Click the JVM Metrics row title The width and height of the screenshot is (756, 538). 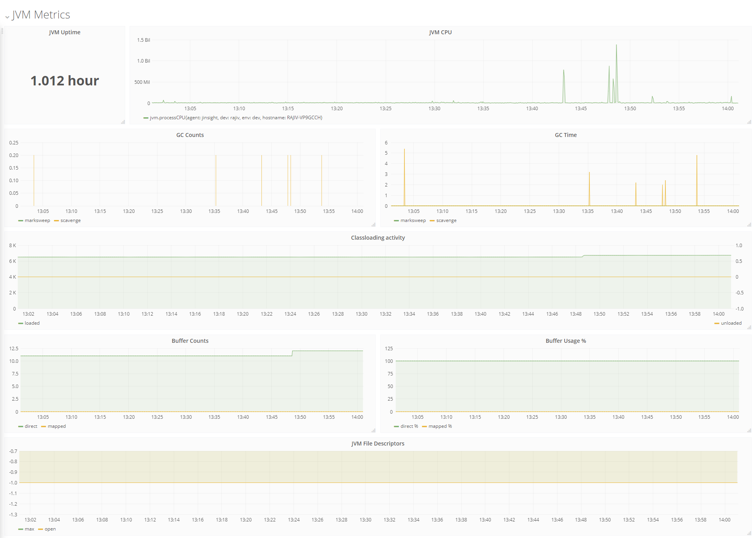[41, 15]
